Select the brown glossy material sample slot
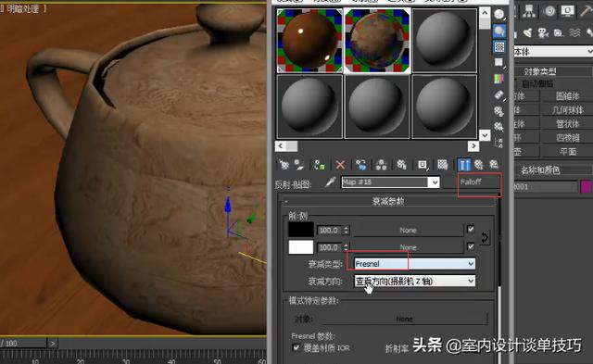The height and width of the screenshot is (364, 593). click(309, 41)
